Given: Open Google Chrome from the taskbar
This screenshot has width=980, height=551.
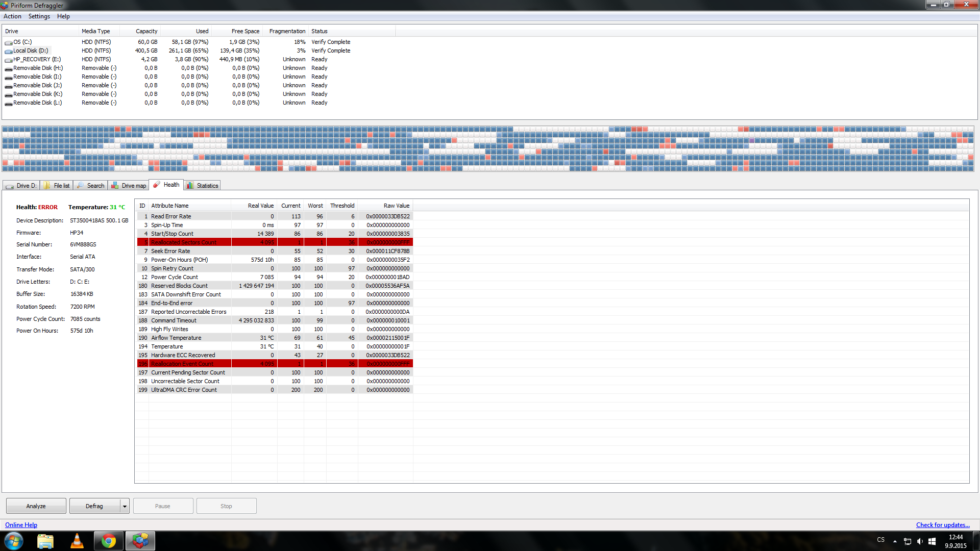Looking at the screenshot, I should pyautogui.click(x=109, y=541).
